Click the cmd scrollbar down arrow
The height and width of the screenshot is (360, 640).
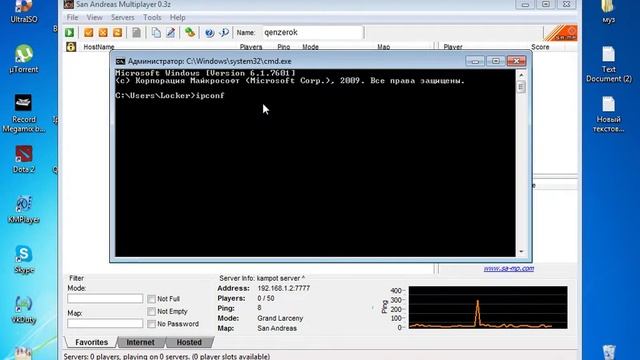click(x=521, y=251)
